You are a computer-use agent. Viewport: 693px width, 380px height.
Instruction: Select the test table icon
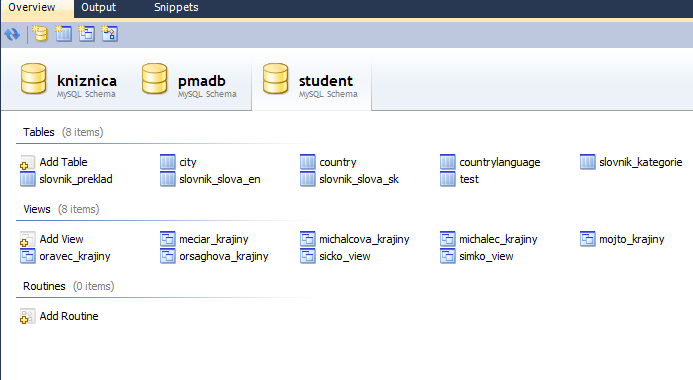point(448,179)
